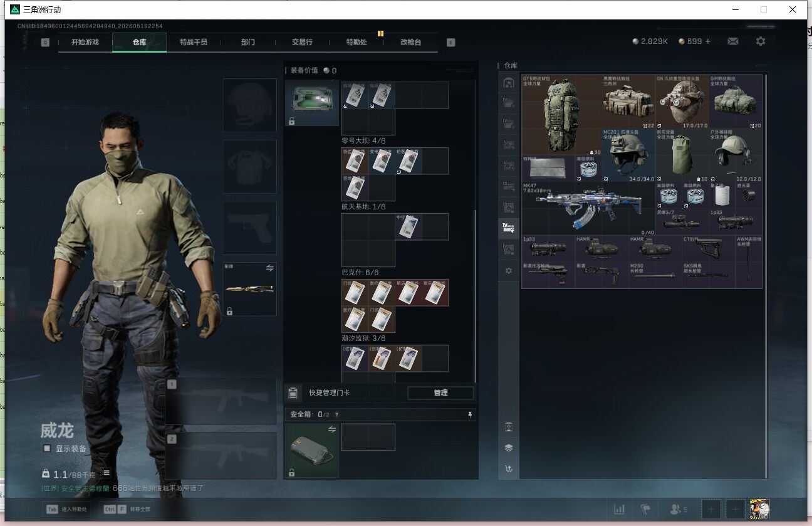This screenshot has width=812, height=526.
Task: Click the 管理 keycard button
Action: coord(440,393)
